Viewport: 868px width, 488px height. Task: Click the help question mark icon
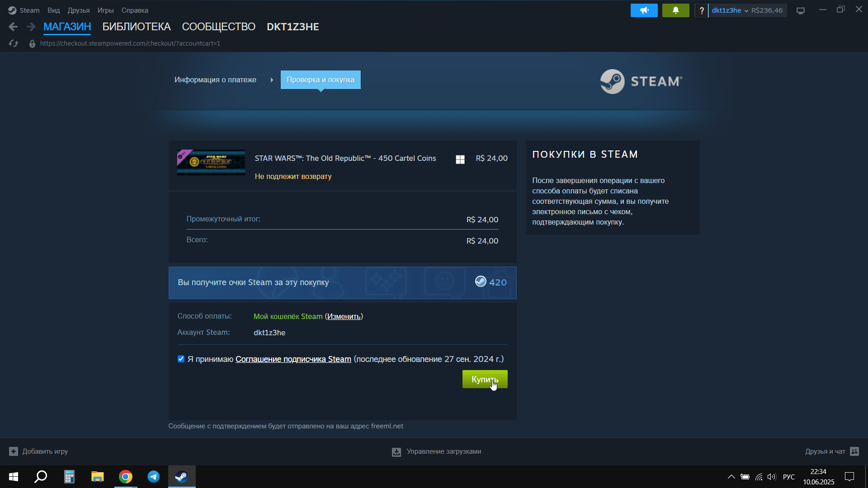pyautogui.click(x=701, y=10)
